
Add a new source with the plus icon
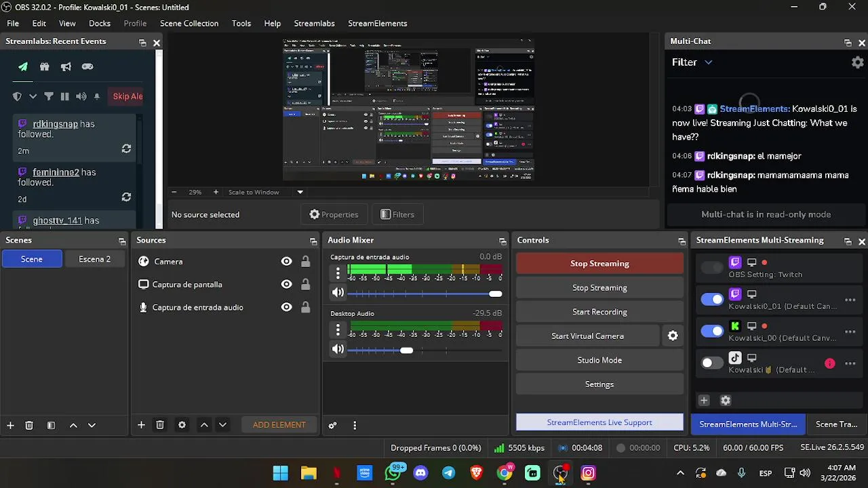141,425
